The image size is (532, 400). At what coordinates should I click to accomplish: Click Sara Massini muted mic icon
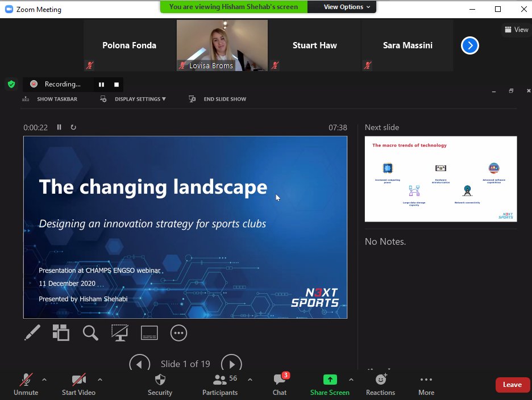point(367,65)
